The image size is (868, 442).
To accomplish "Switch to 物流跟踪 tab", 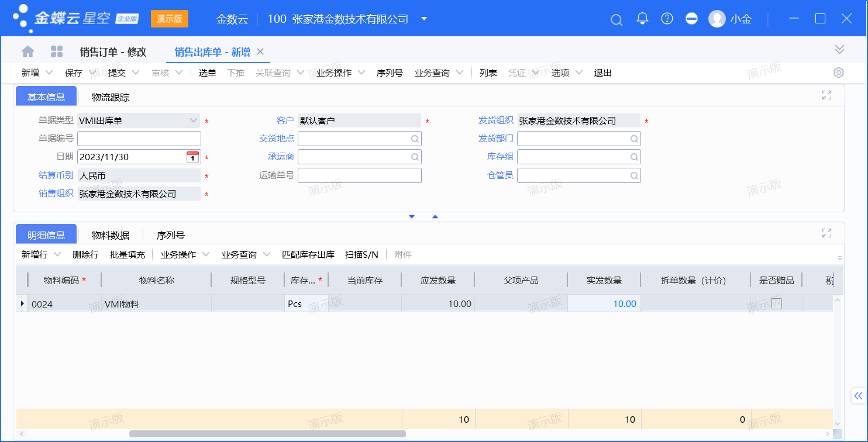I will point(111,97).
